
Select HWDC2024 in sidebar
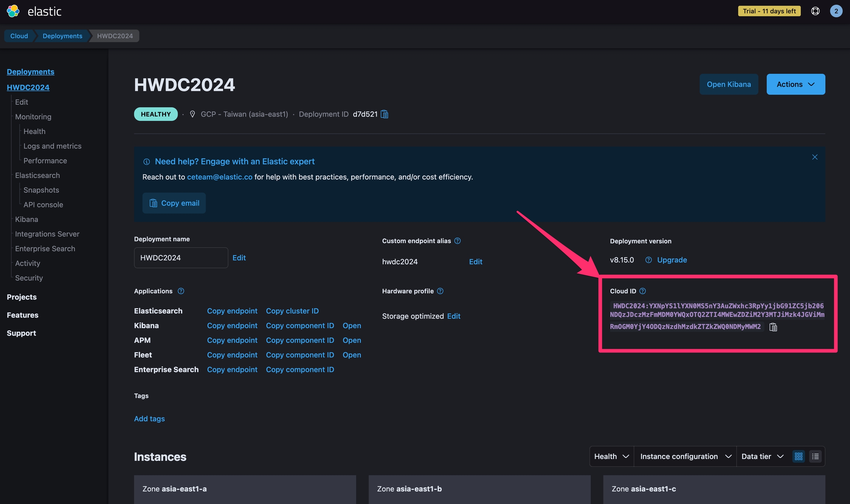click(x=28, y=87)
